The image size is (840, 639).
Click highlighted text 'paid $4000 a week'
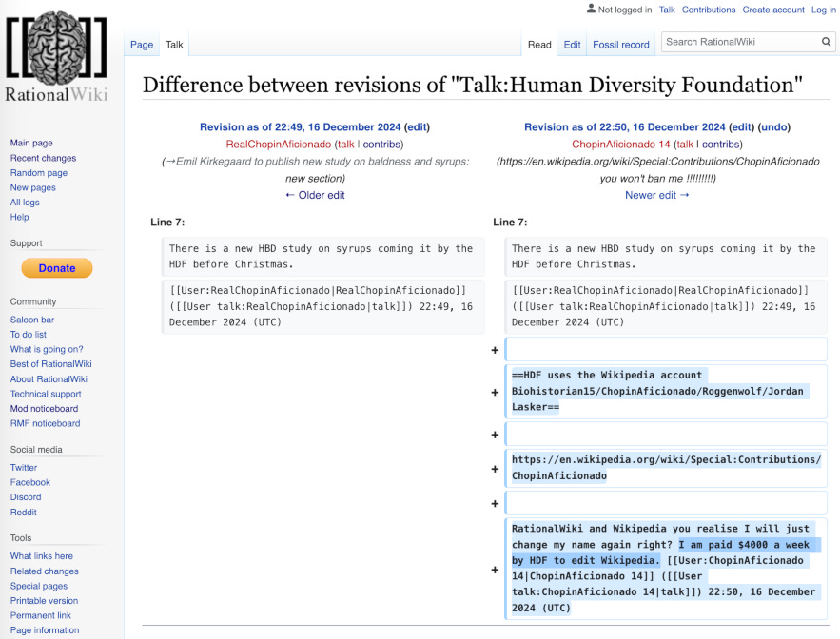758,545
